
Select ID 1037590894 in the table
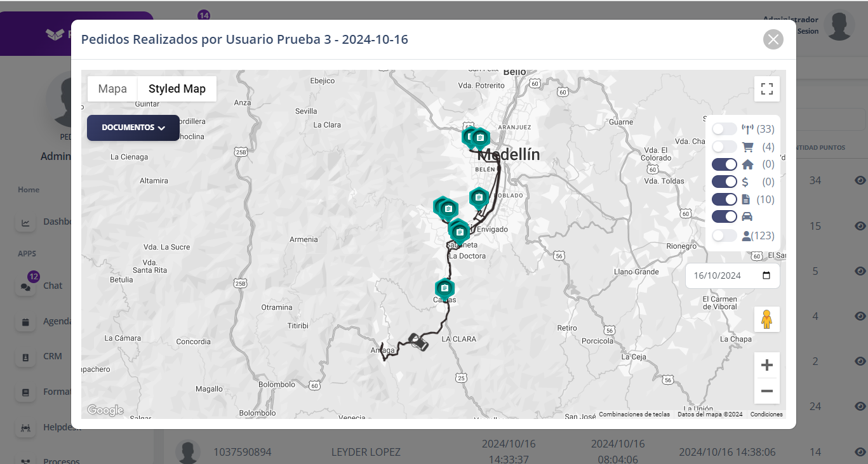tap(243, 452)
